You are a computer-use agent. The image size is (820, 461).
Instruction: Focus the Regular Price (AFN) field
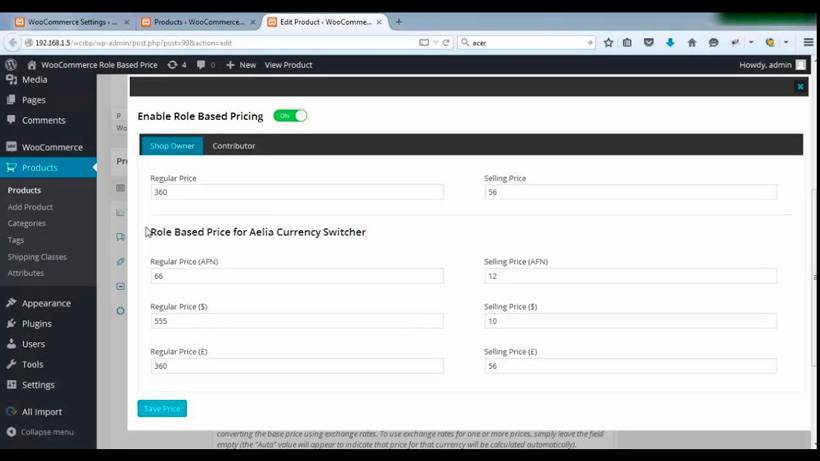(x=297, y=276)
